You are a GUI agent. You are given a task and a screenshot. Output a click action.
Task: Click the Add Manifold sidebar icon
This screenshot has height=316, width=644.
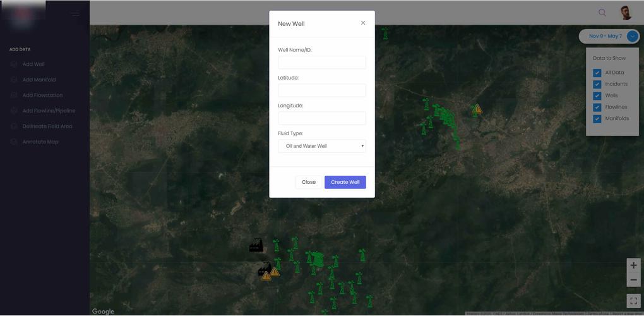coord(14,80)
